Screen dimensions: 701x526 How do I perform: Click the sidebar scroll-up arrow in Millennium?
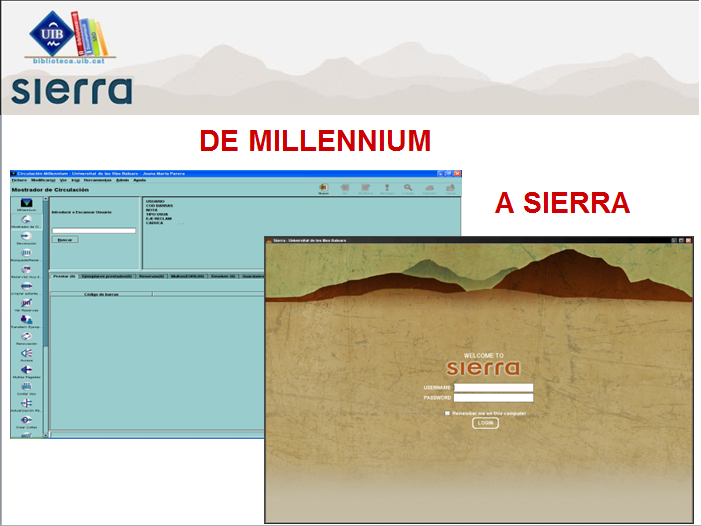(46, 199)
